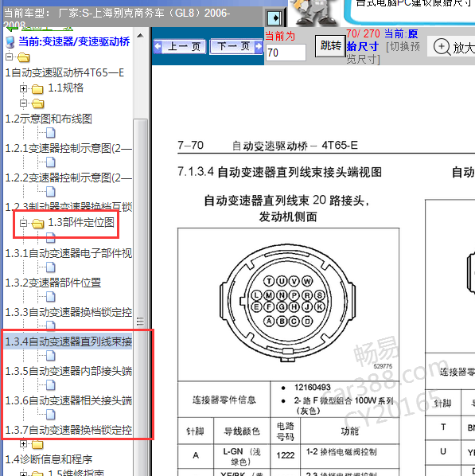Go to previous page with 上一页
This screenshot has width=475, height=476.
(180, 46)
